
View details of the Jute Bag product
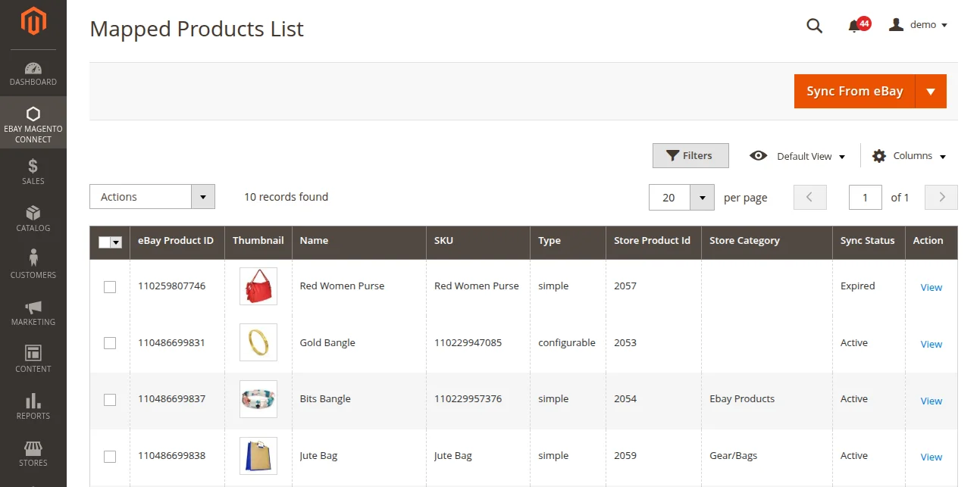[x=931, y=457]
